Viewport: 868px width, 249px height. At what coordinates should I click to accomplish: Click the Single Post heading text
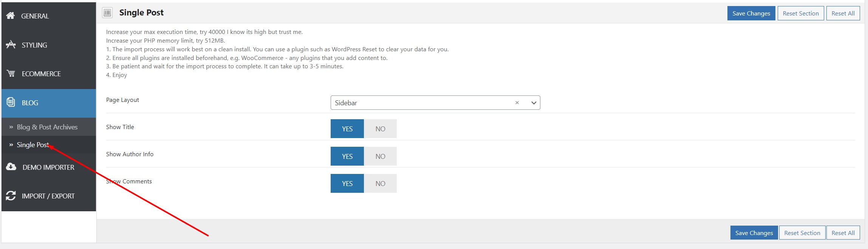[141, 12]
